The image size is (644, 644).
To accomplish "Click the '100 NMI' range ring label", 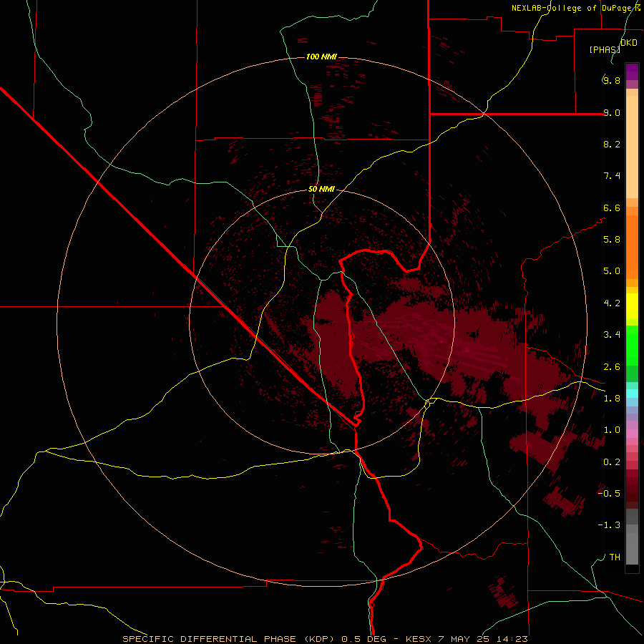I will (x=321, y=57).
